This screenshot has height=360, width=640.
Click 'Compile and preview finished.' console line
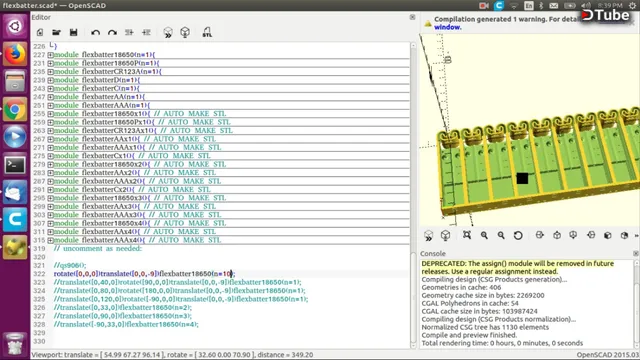pos(469,335)
